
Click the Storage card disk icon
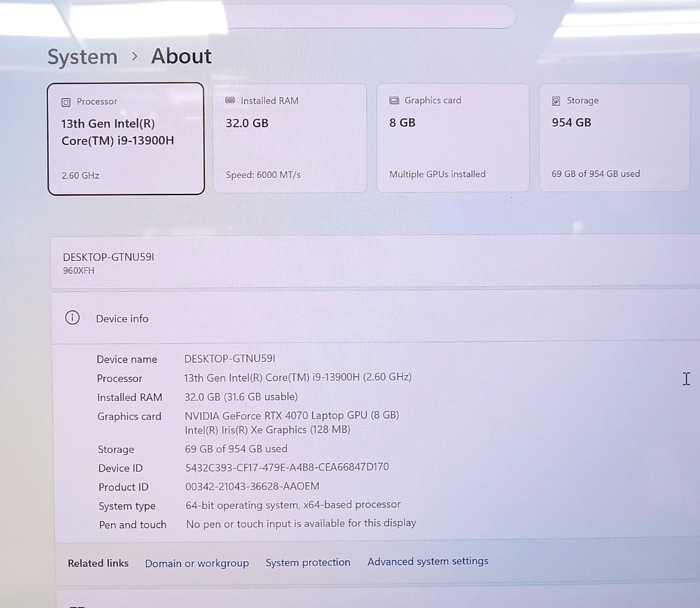pos(556,101)
